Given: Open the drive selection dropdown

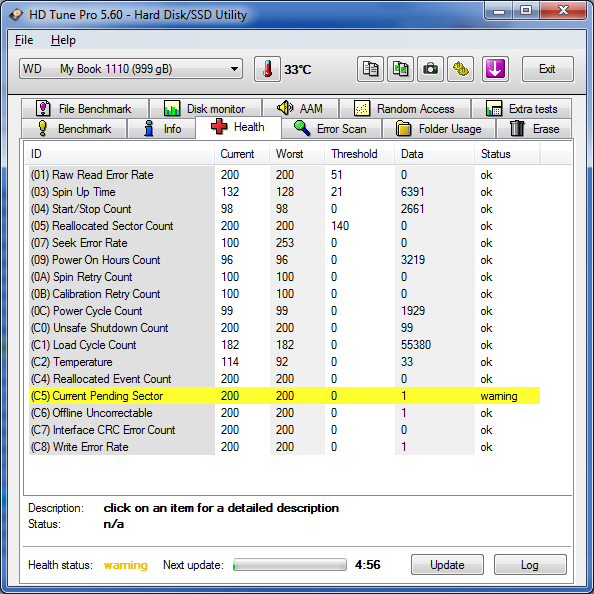Looking at the screenshot, I should coord(131,69).
